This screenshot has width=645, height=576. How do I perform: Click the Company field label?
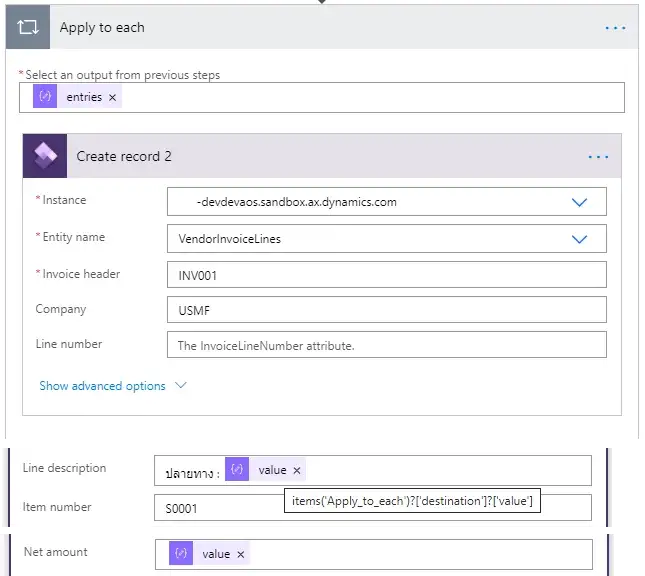pyautogui.click(x=61, y=309)
